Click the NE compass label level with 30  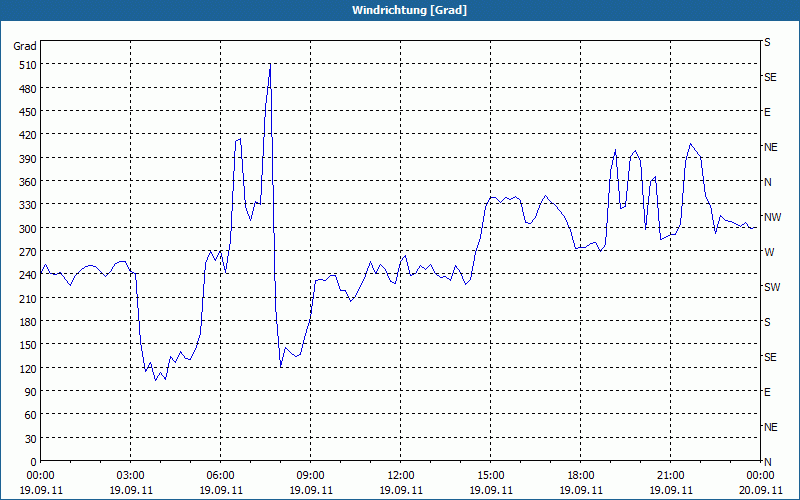coord(770,427)
